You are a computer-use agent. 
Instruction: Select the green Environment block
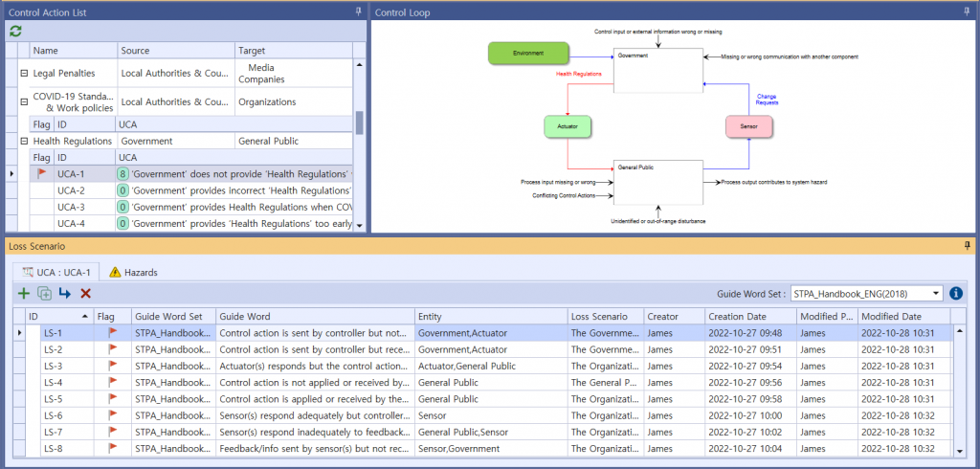(528, 54)
